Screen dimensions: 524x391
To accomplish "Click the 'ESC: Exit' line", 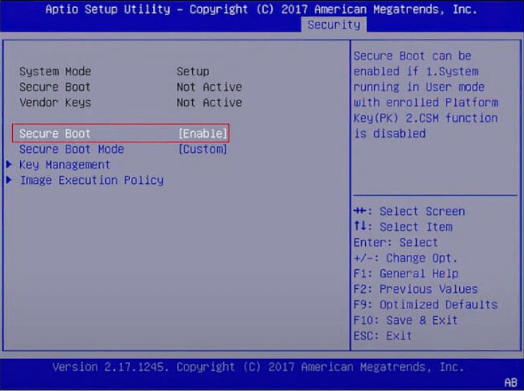I will coord(383,336).
